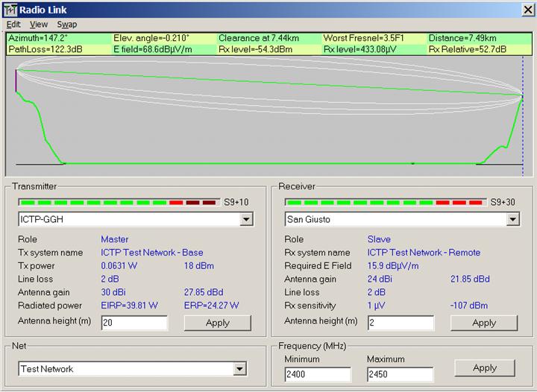Click the transmitter antenna mast in the profile
Image resolution: width=537 pixels, height=392 pixels.
[x=16, y=81]
